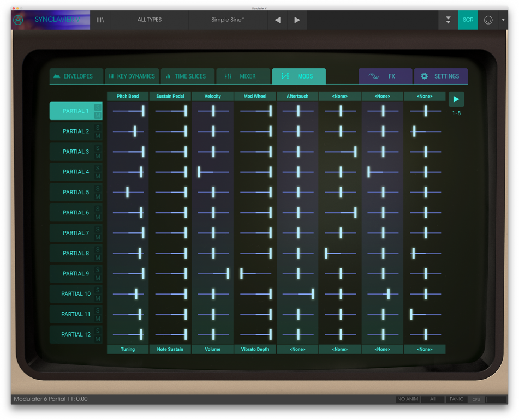Solo Partial 9
The image size is (519, 420).
pyautogui.click(x=98, y=269)
